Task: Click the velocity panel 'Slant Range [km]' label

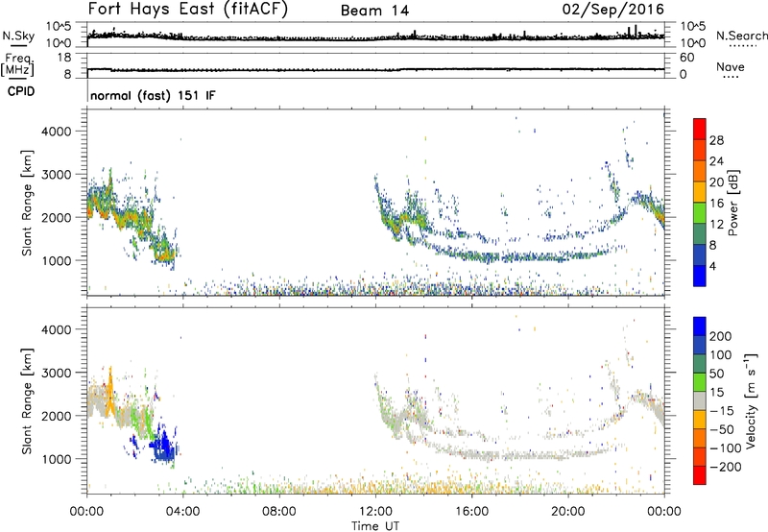Action: coord(27,401)
